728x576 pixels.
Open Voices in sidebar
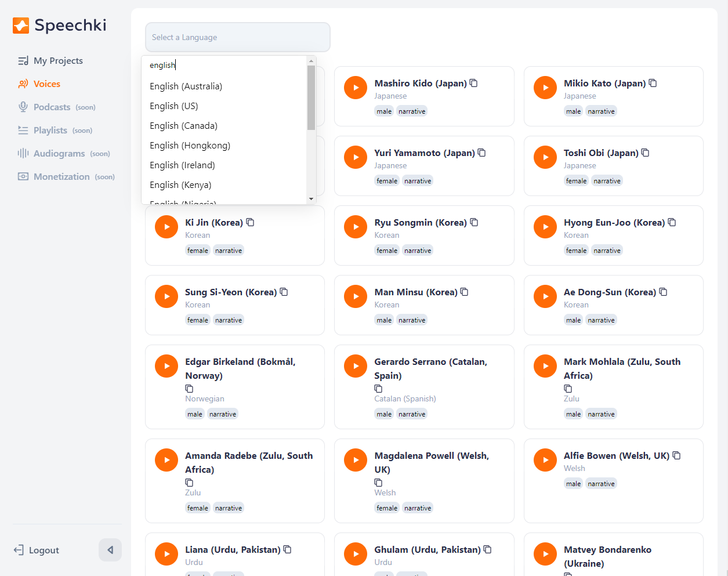click(39, 84)
